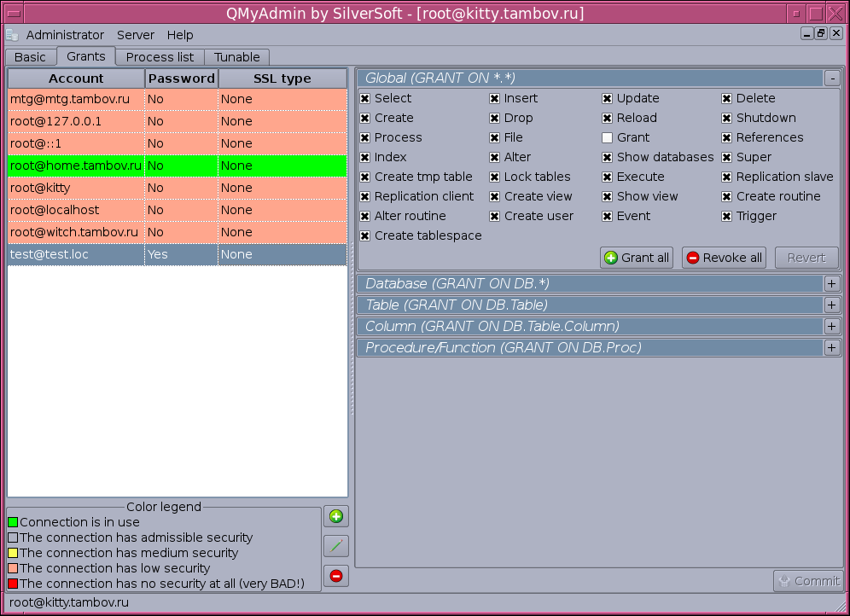850x616 pixels.
Task: Uncheck the Shutdown privilege
Action: [726, 118]
